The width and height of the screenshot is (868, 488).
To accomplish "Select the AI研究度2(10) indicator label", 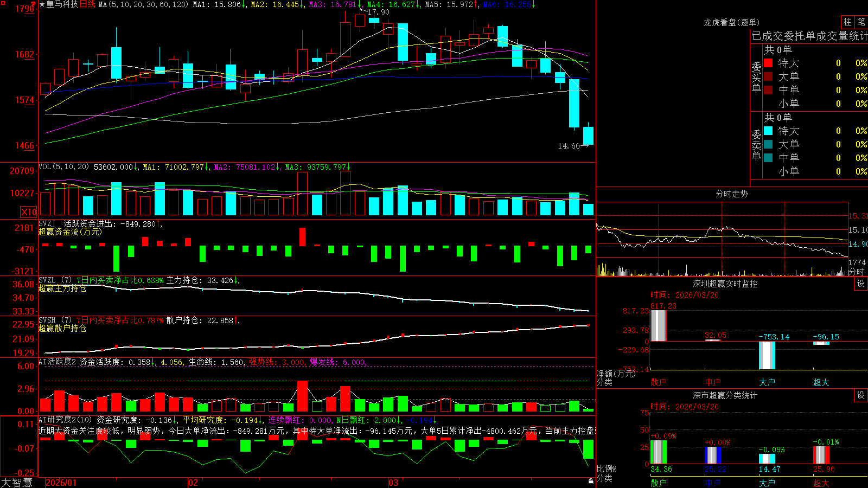I will [x=65, y=420].
